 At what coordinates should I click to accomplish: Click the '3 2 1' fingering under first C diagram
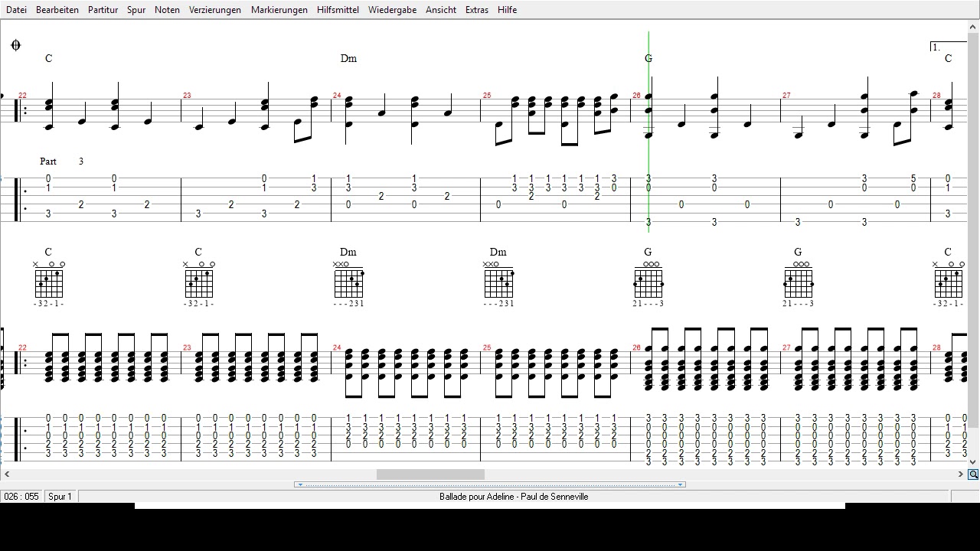[x=48, y=304]
